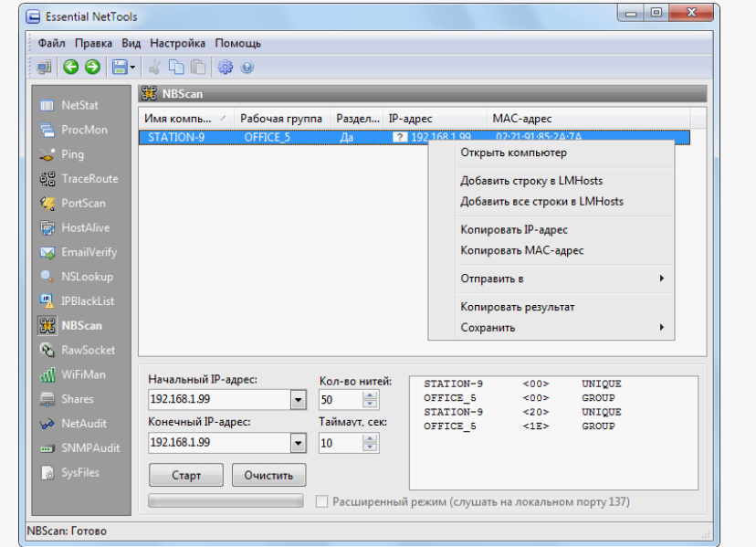Click the Copy toolbar icon
The width and height of the screenshot is (756, 547).
[176, 67]
